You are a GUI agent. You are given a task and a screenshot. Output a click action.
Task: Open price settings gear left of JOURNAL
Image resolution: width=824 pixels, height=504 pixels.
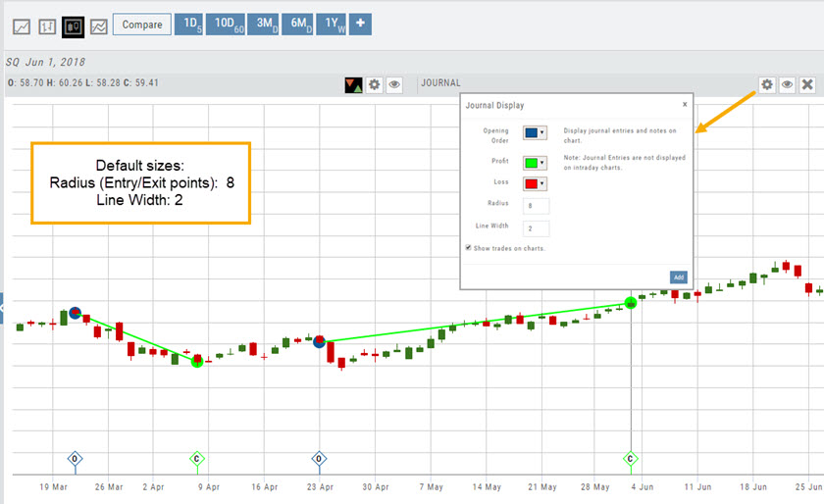pos(374,85)
